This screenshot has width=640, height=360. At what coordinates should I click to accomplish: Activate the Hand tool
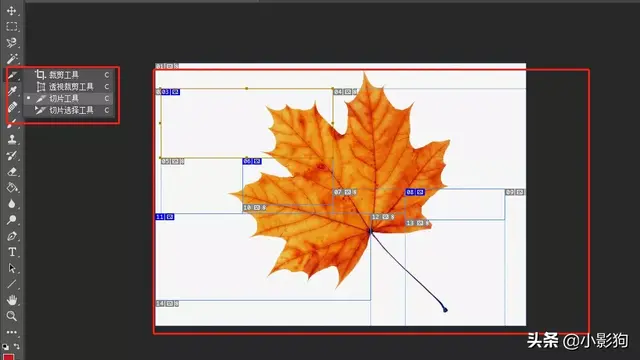12,300
